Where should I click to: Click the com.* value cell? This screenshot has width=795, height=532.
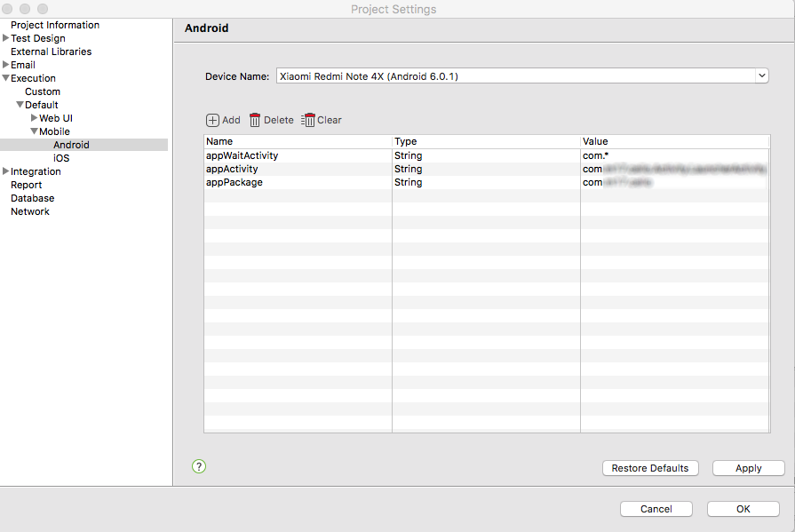(x=675, y=155)
